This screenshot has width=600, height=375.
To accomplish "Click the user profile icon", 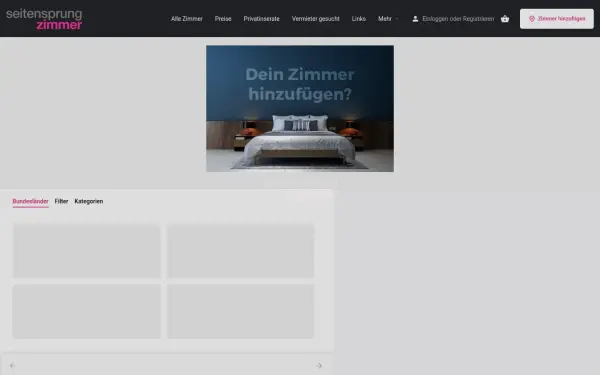I will [x=415, y=19].
